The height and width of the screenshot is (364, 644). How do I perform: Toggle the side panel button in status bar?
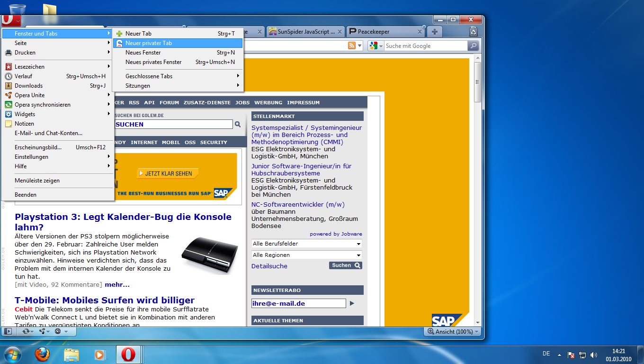[x=8, y=331]
